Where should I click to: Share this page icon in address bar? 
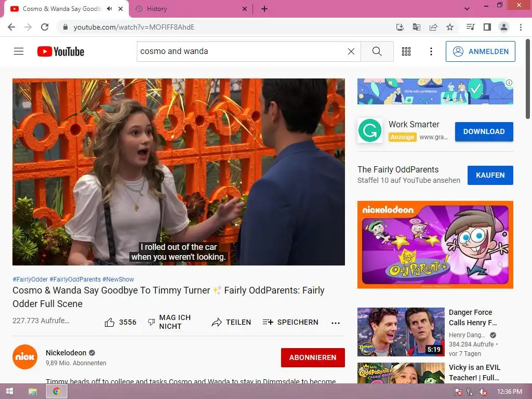433,27
